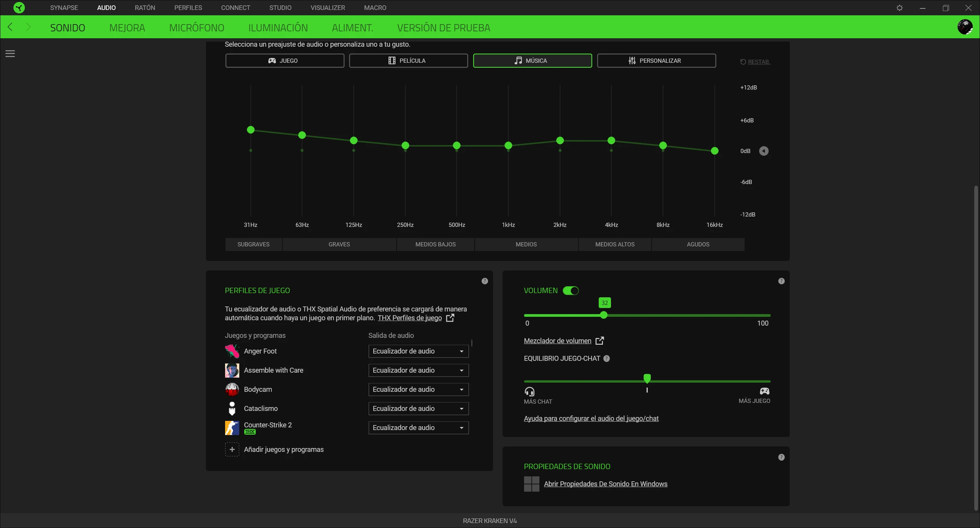This screenshot has width=980, height=528.
Task: Switch to the Synapse top menu
Action: (x=64, y=8)
